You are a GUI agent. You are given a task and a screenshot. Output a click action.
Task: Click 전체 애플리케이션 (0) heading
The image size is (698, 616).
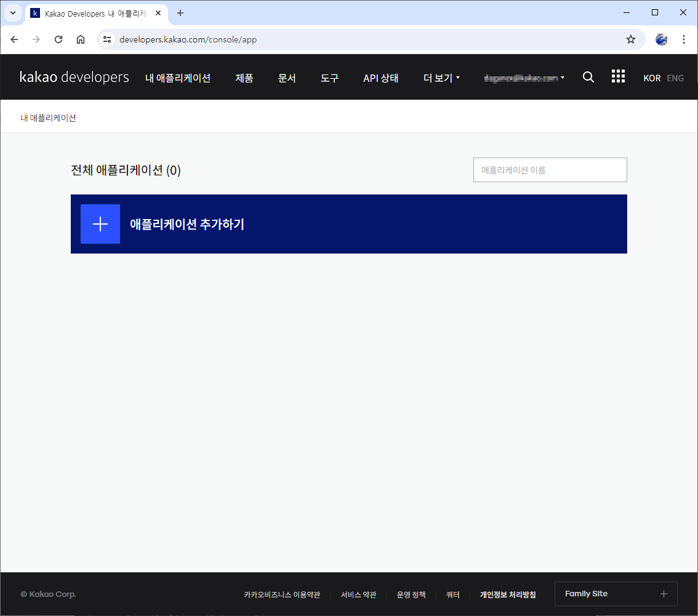(126, 170)
